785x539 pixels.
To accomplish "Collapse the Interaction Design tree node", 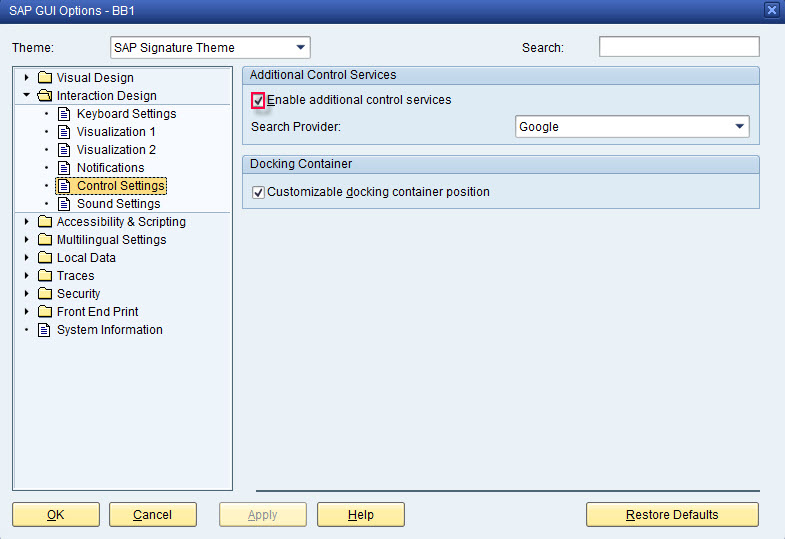I will [27, 95].
